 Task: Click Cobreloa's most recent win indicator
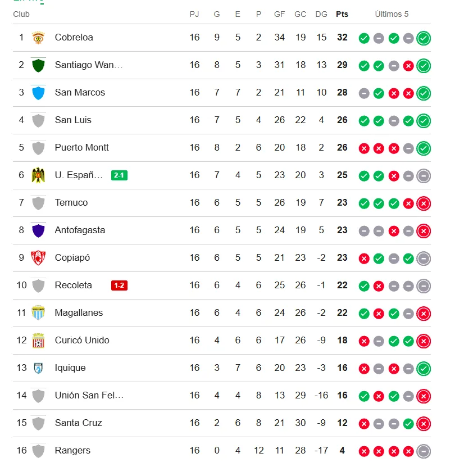point(424,38)
